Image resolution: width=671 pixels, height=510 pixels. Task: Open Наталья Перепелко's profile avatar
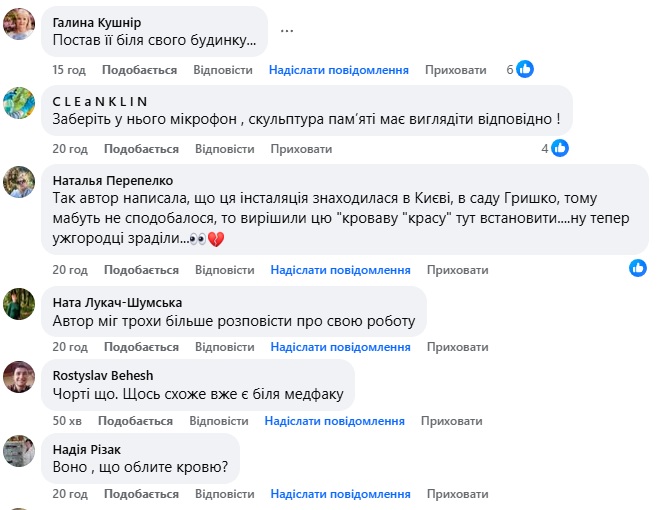coord(20,182)
